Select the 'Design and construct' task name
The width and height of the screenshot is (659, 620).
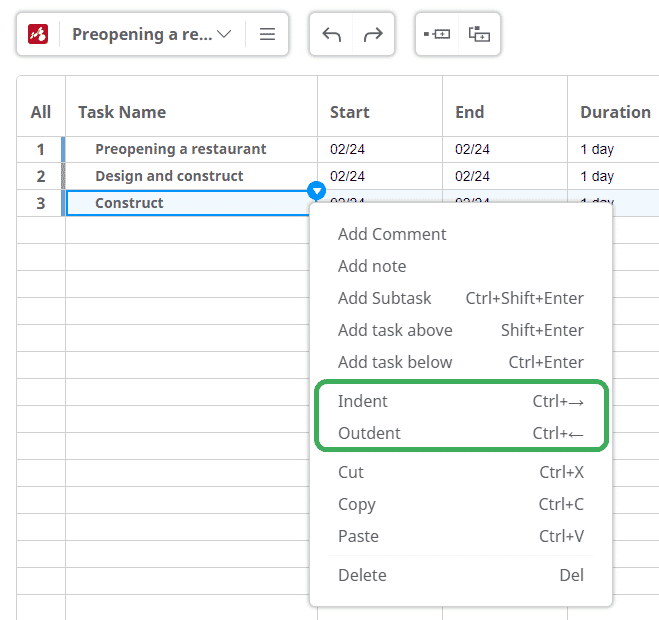coord(169,176)
